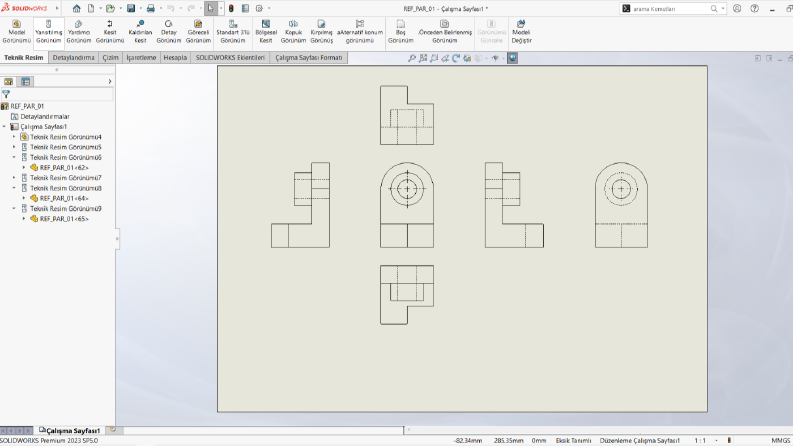
Task: Insert a Yardımcı Görünüm auxiliary view
Action: coord(79,32)
